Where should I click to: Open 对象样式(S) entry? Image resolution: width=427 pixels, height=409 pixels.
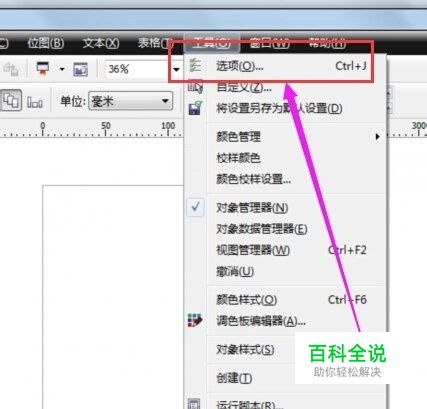245,350
